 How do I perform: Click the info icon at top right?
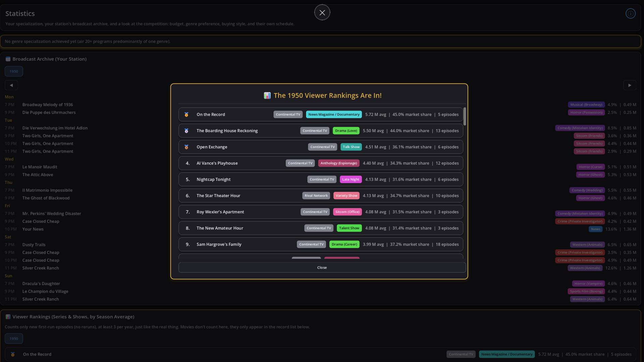tap(630, 13)
